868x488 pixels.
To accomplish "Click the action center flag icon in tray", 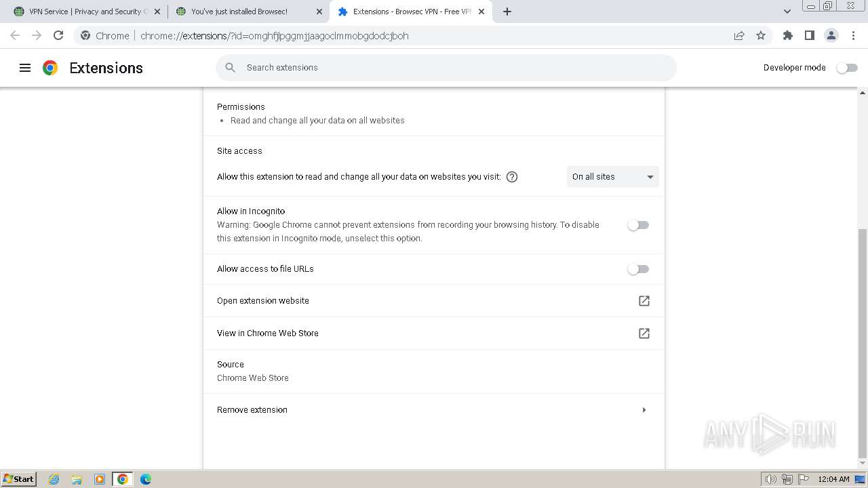I will tap(804, 479).
